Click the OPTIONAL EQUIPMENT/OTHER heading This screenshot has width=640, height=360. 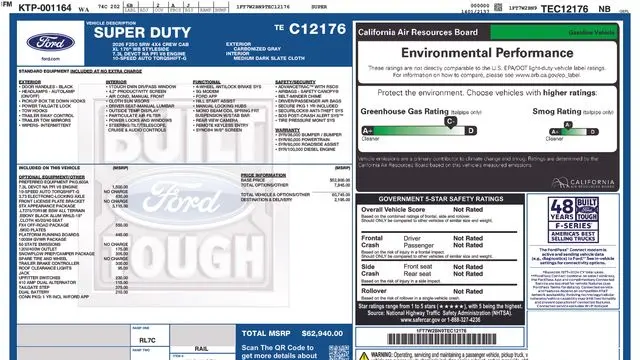pyautogui.click(x=51, y=177)
